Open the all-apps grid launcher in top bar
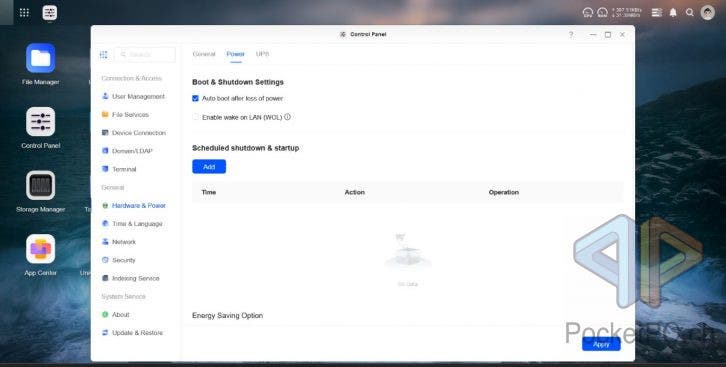The width and height of the screenshot is (726, 367). pos(24,12)
